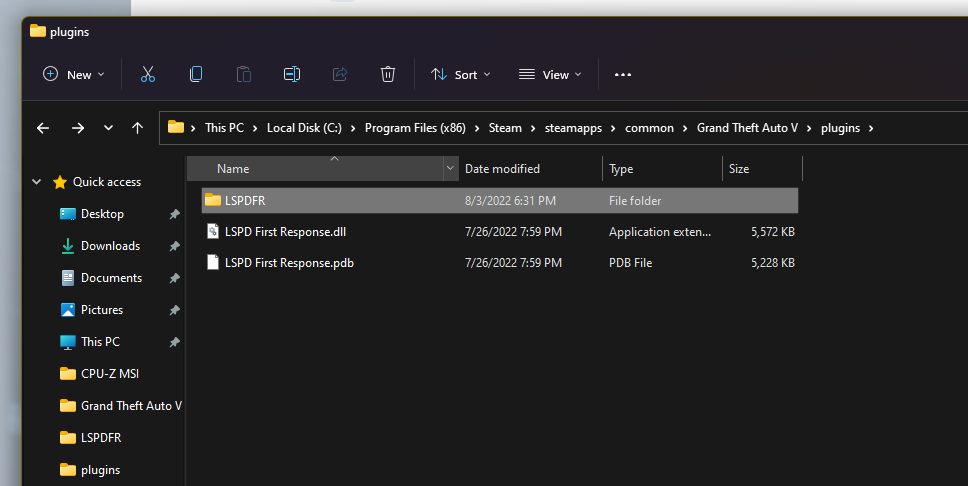Open Documents in Quick access

click(111, 278)
